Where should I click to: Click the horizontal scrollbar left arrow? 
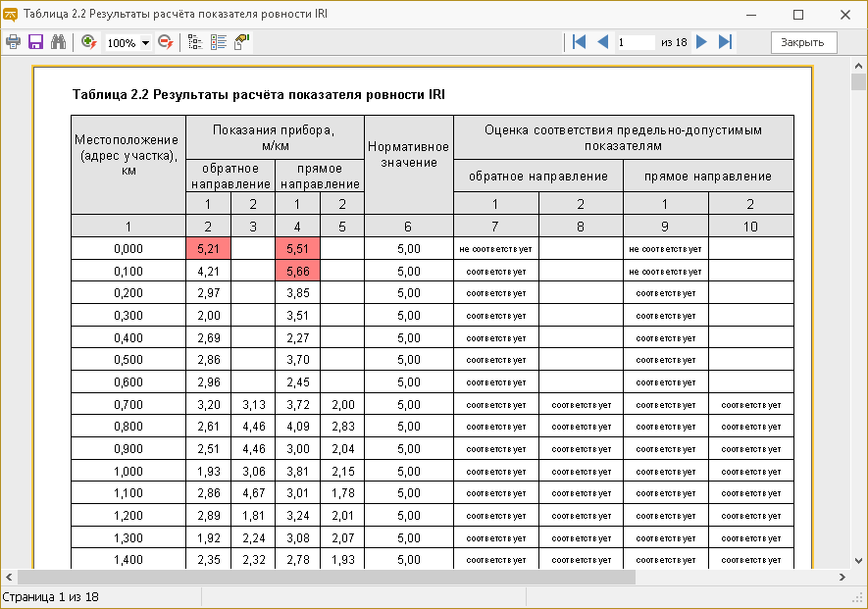click(x=9, y=577)
